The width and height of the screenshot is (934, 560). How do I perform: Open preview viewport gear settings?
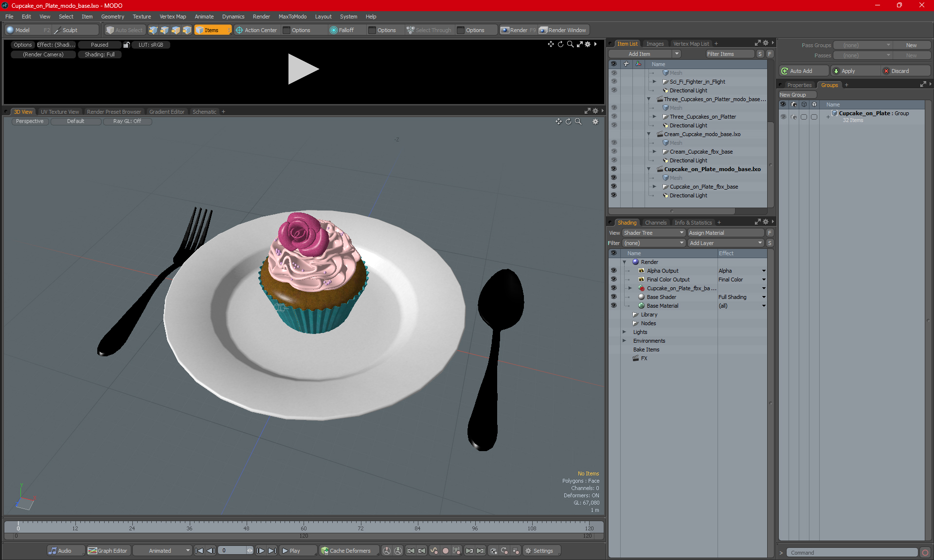click(x=588, y=44)
